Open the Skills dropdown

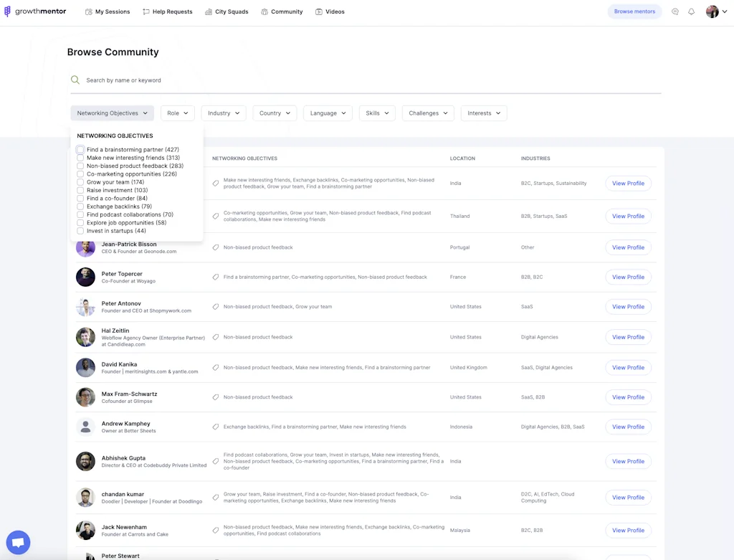click(x=376, y=113)
